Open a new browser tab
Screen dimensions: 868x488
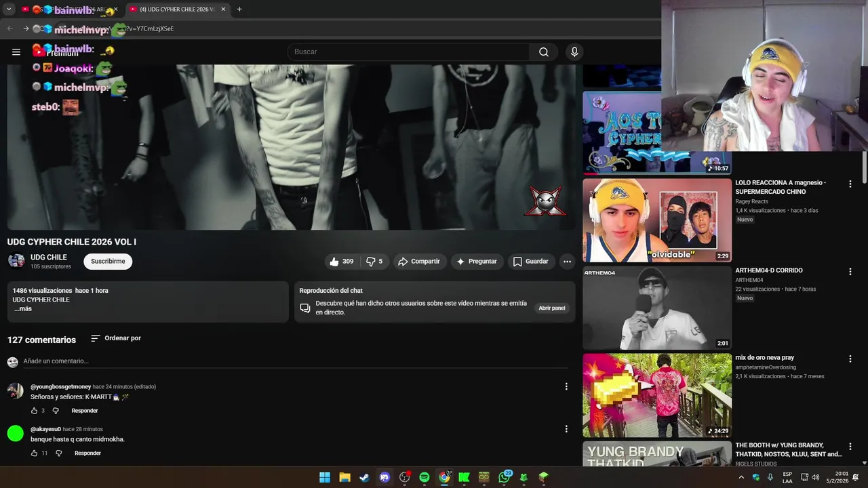239,9
